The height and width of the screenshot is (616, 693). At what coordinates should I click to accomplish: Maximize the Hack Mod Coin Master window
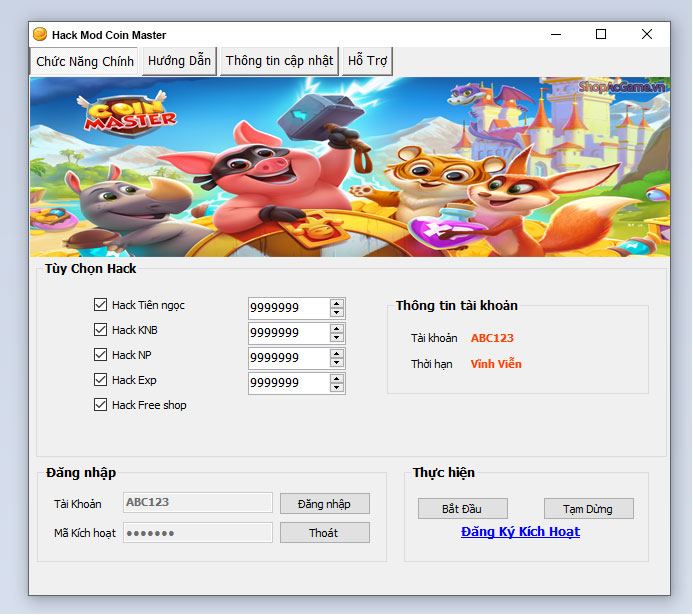point(601,34)
